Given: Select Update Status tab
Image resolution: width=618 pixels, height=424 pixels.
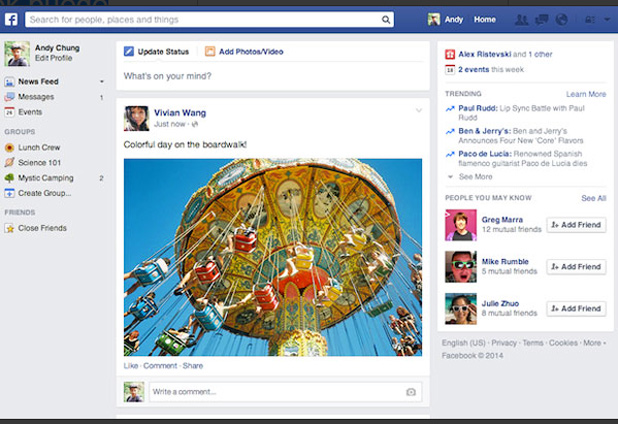Looking at the screenshot, I should 156,51.
